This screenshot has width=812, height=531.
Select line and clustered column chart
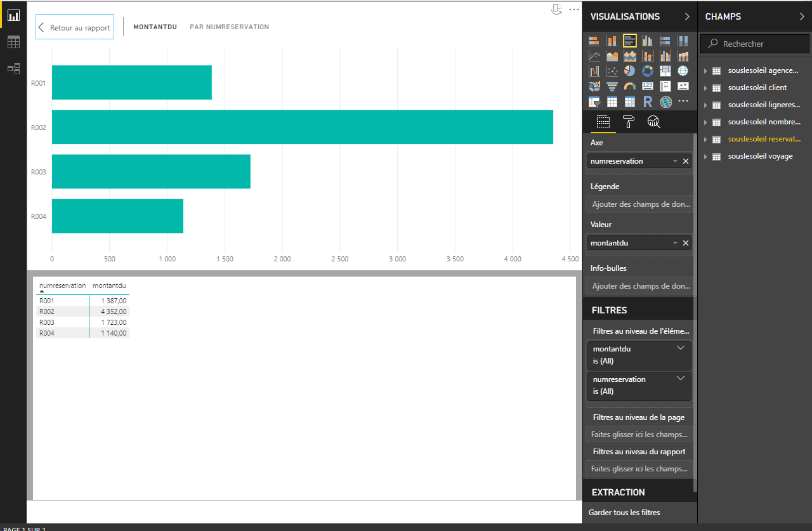(x=665, y=56)
